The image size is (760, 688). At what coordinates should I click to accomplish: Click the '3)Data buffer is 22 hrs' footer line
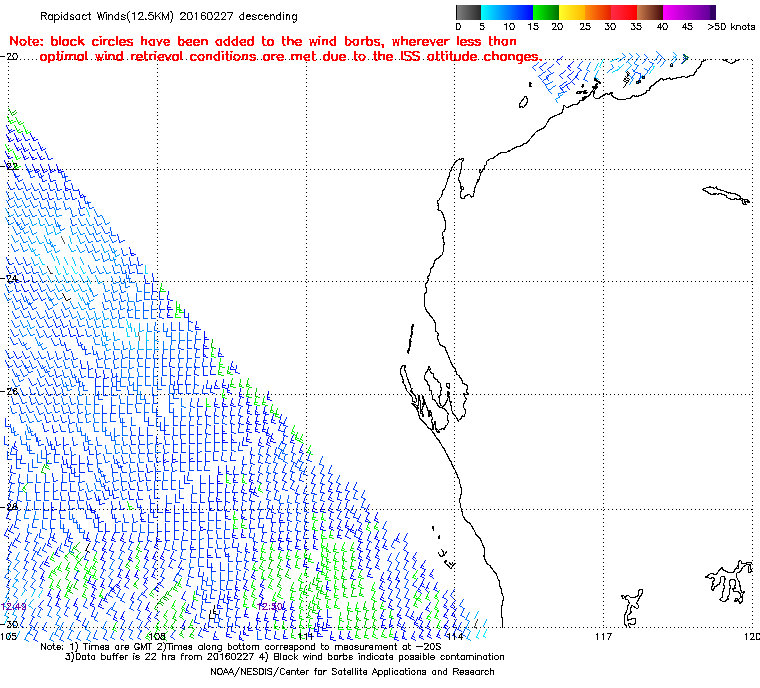285,657
